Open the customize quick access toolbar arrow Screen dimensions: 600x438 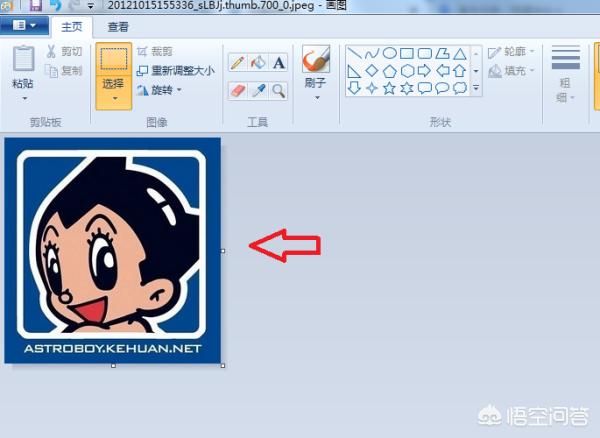pos(91,6)
